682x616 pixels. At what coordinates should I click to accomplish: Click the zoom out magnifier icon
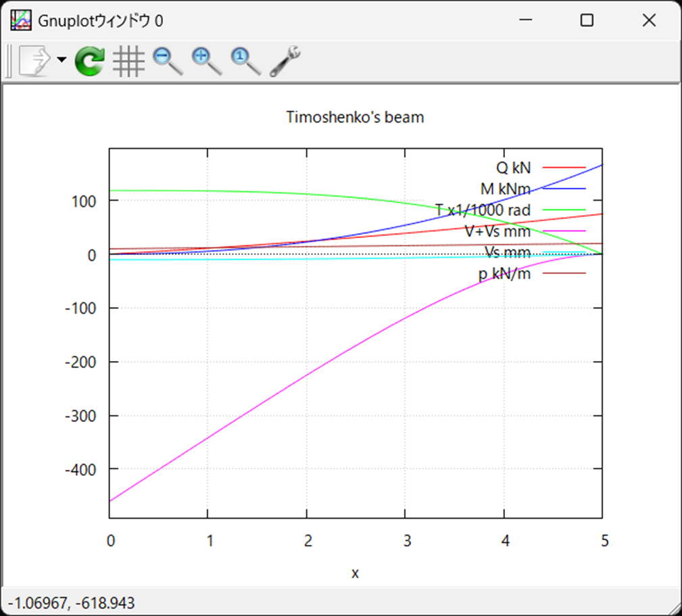pos(166,60)
